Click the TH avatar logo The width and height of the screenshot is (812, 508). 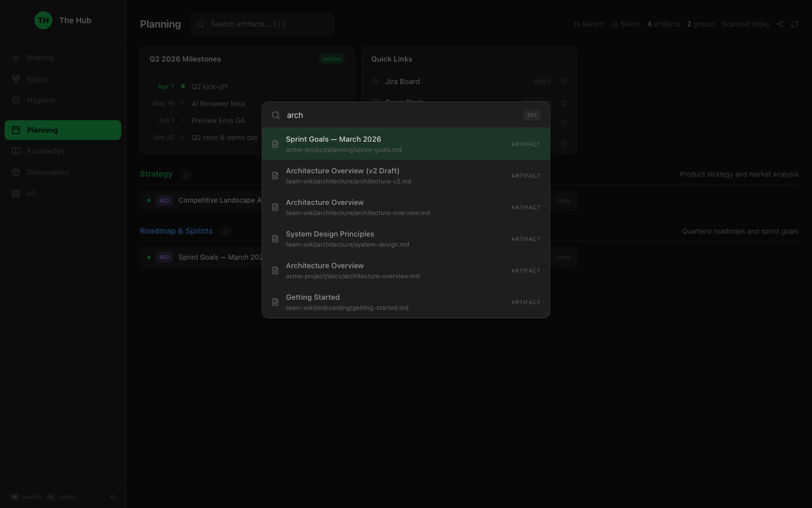tap(43, 20)
